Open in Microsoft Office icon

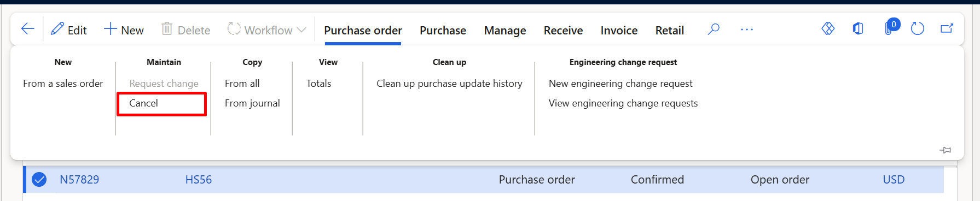click(x=858, y=28)
